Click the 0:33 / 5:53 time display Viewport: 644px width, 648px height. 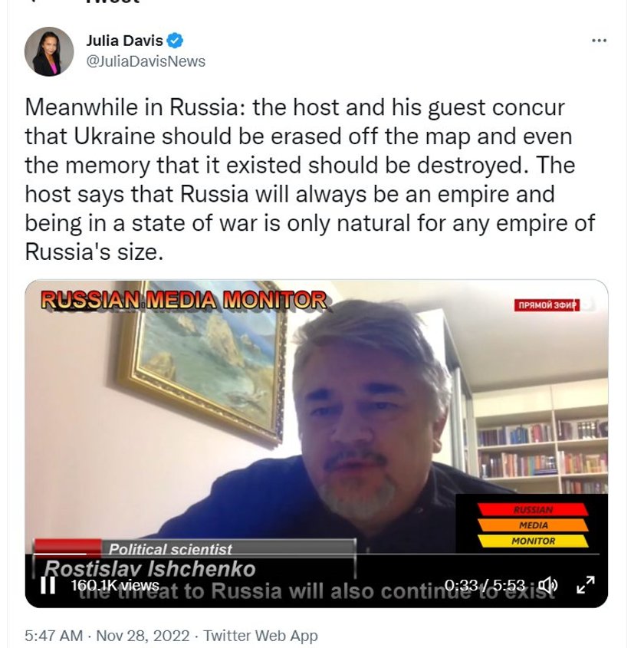[485, 585]
